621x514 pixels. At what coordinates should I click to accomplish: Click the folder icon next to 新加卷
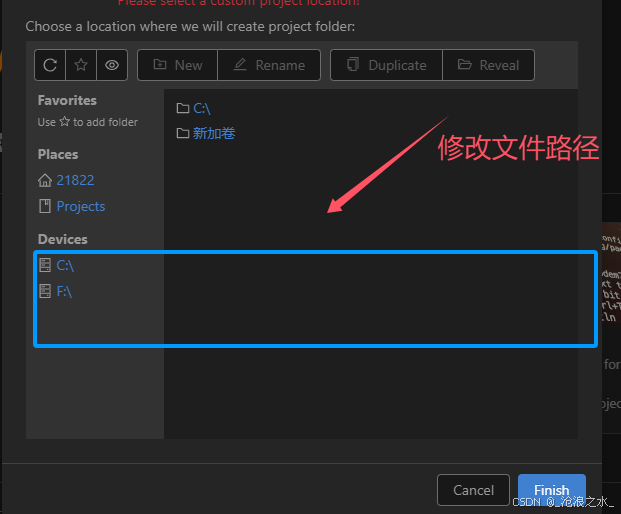click(x=183, y=133)
